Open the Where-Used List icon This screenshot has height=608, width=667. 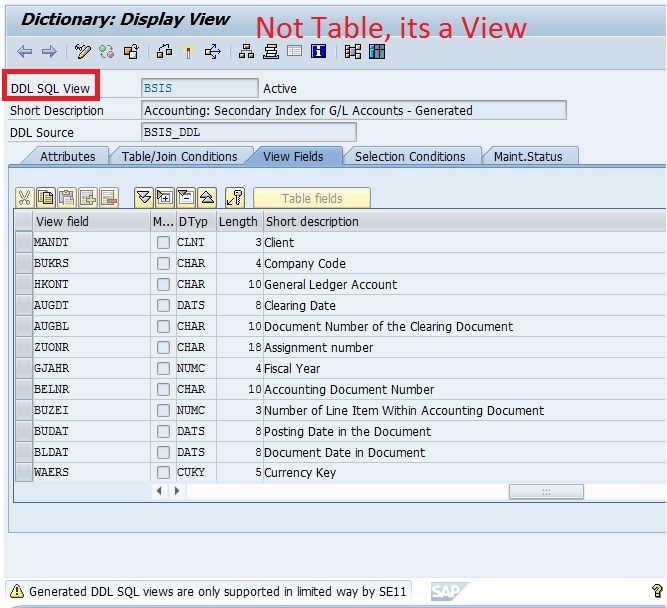pos(213,52)
